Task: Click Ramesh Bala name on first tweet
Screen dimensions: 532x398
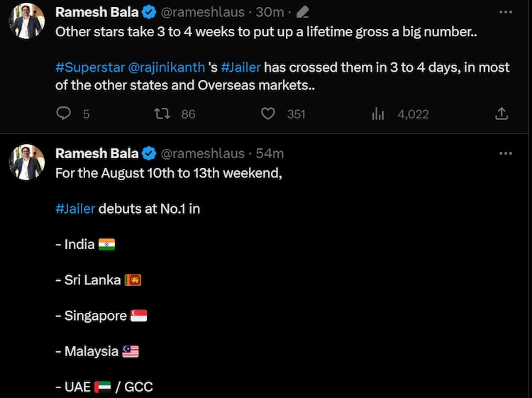Action: coord(96,12)
